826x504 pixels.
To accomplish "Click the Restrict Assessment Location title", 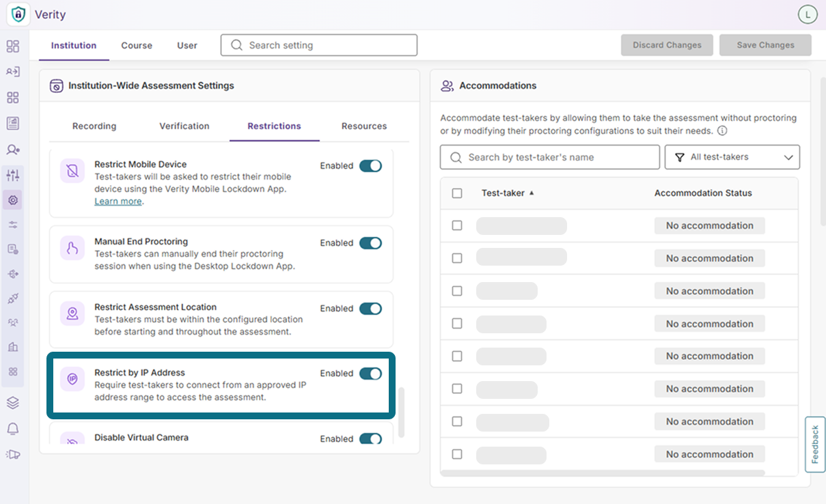I will click(155, 307).
